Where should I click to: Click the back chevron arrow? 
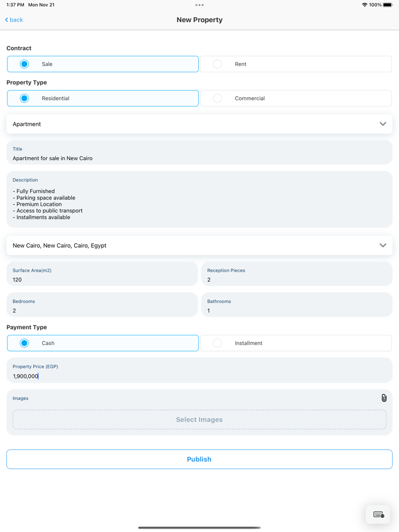[6, 19]
